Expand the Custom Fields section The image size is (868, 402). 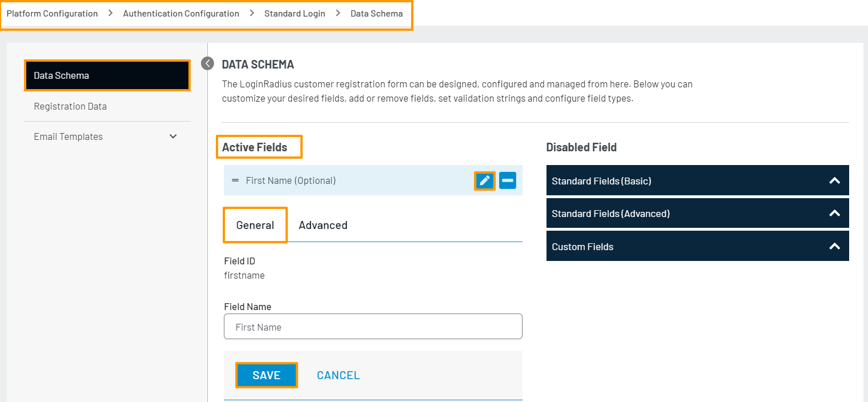click(697, 247)
